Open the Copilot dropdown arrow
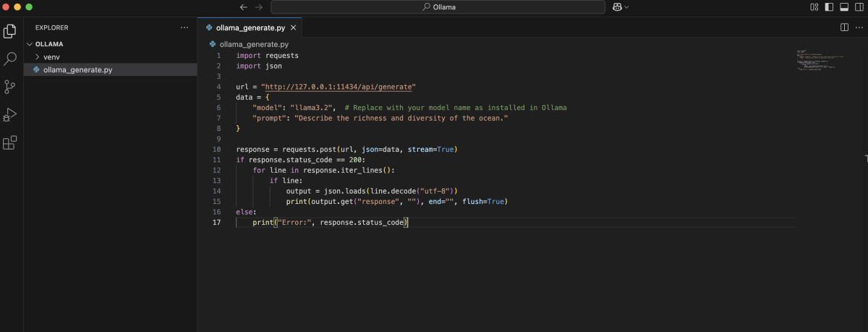The width and height of the screenshot is (868, 332). click(626, 7)
